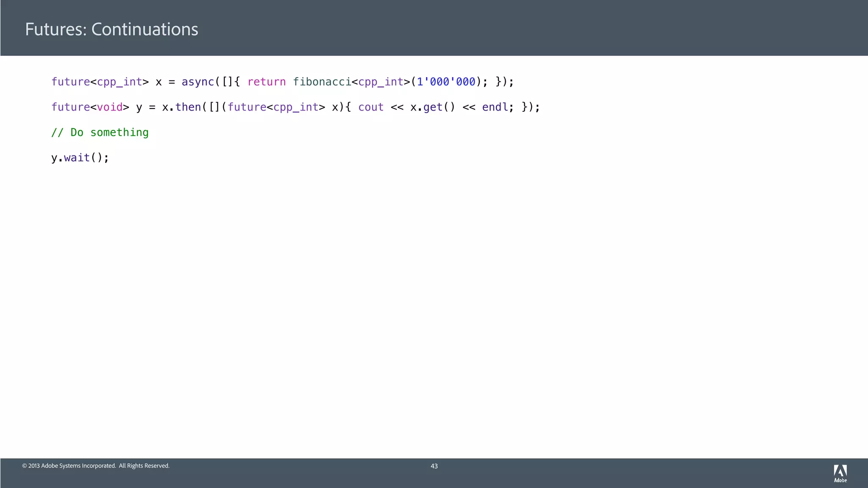The height and width of the screenshot is (488, 868).
Task: Click the then method call
Action: (188, 107)
